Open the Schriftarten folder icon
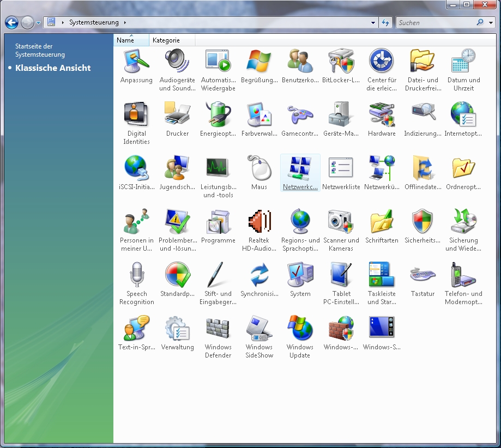The width and height of the screenshot is (501, 448). click(382, 221)
